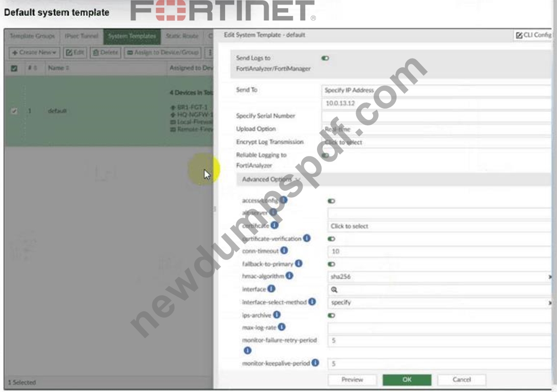Viewport: 557px width, 392px height.
Task: Click the alt-server input field
Action: (x=440, y=213)
